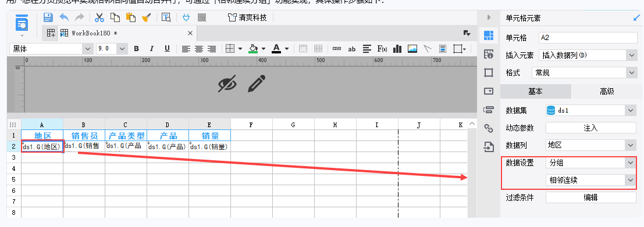Center align cell text

click(x=199, y=49)
